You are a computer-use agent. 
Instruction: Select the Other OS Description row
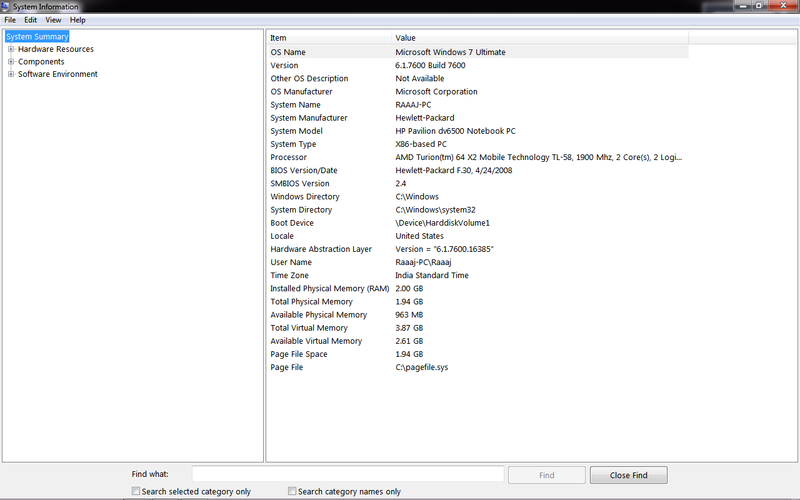(478, 79)
